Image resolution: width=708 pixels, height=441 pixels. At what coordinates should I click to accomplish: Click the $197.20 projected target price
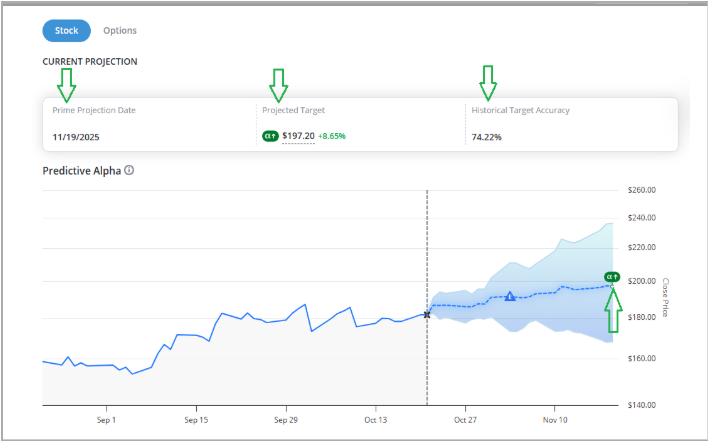(x=298, y=136)
